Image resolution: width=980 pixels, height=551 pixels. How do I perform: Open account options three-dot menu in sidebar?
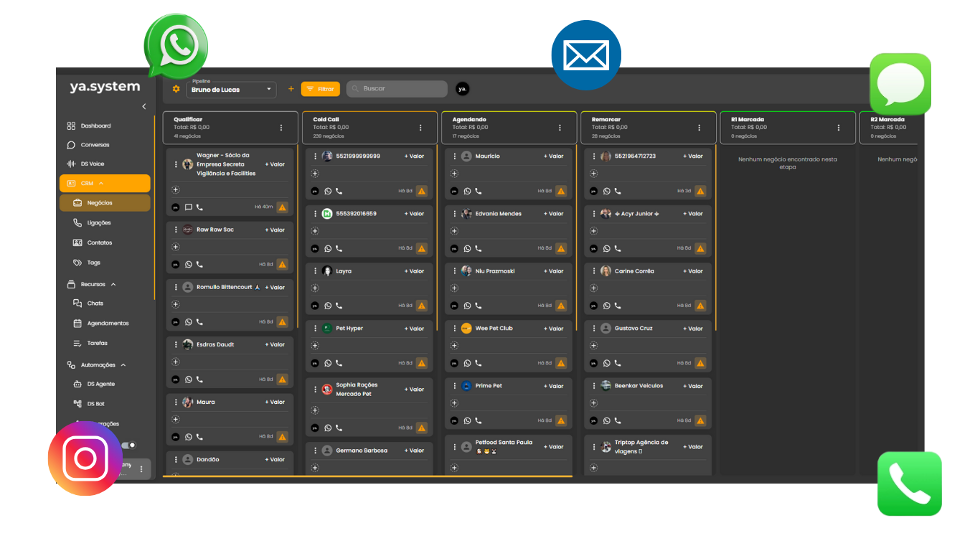tap(141, 469)
